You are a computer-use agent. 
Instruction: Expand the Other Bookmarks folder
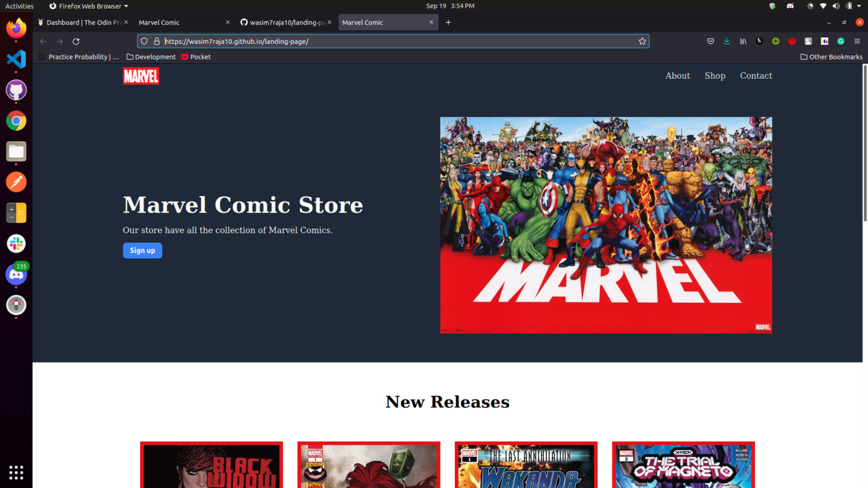point(831,56)
